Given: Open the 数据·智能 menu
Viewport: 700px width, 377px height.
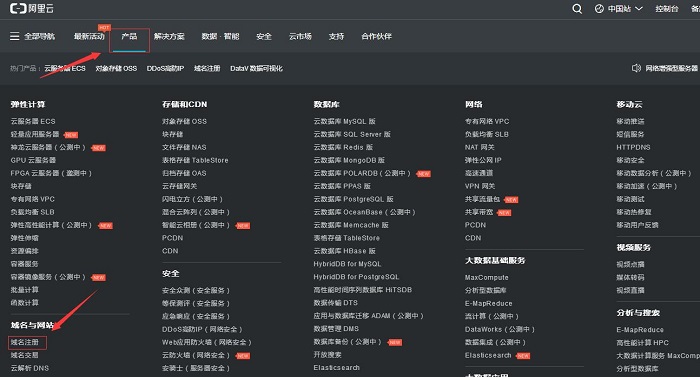Looking at the screenshot, I should (x=221, y=36).
